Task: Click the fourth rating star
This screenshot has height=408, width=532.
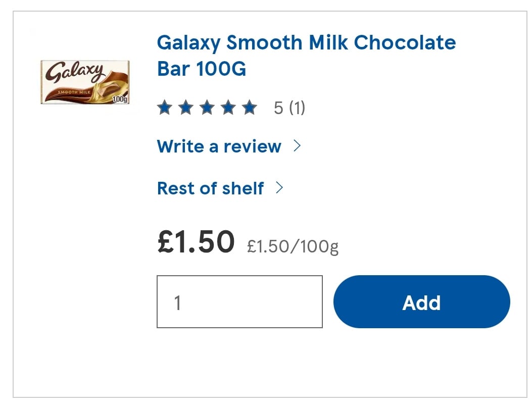Action: pos(228,108)
